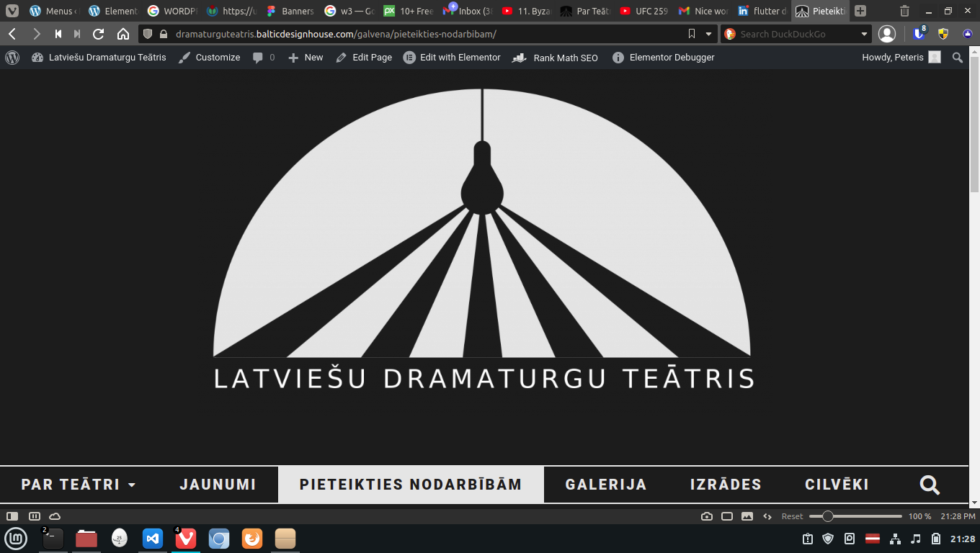Open the terminal from the taskbar
Image resolution: width=980 pixels, height=553 pixels.
(x=53, y=538)
